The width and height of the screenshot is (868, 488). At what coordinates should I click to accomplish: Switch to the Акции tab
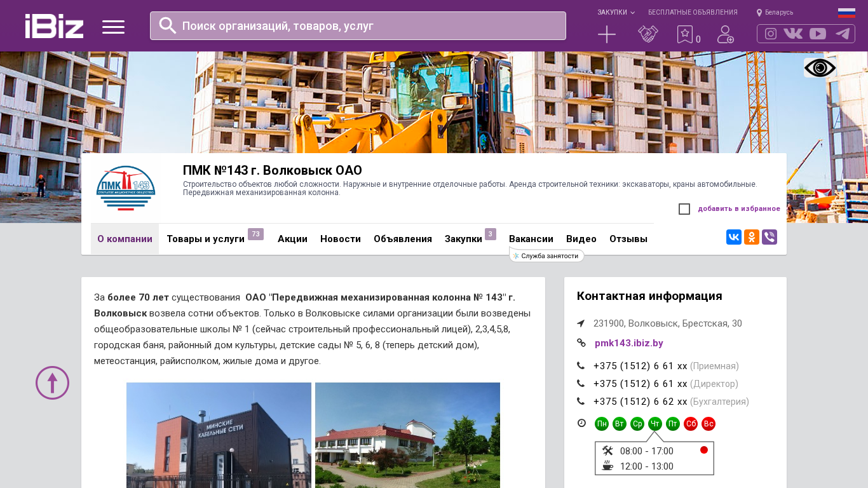click(292, 239)
